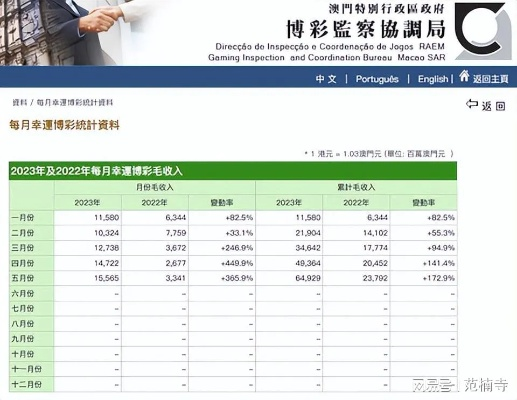Screen dimensions: 517x400
Task: Click the back arrow icon near 返回
Action: click(472, 104)
